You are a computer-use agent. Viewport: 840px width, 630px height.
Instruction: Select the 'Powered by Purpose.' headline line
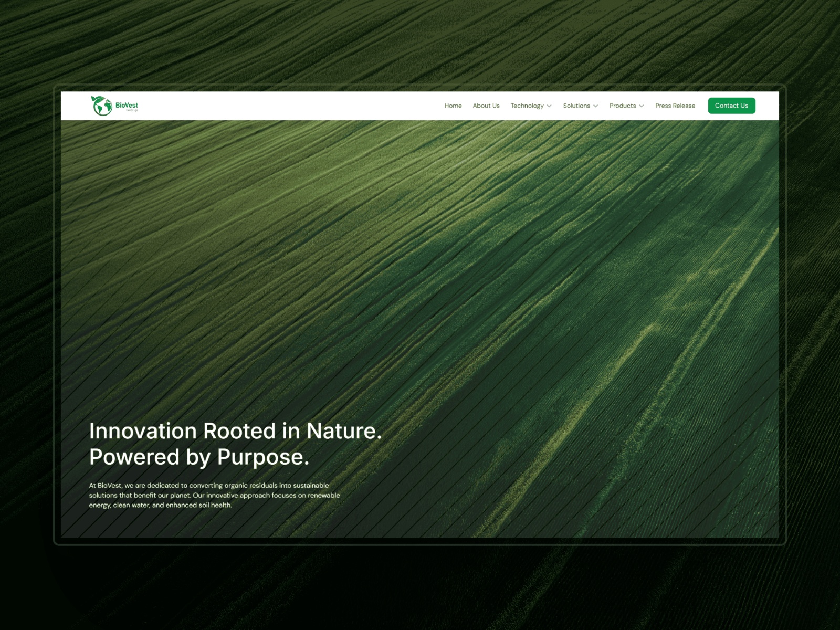point(199,457)
